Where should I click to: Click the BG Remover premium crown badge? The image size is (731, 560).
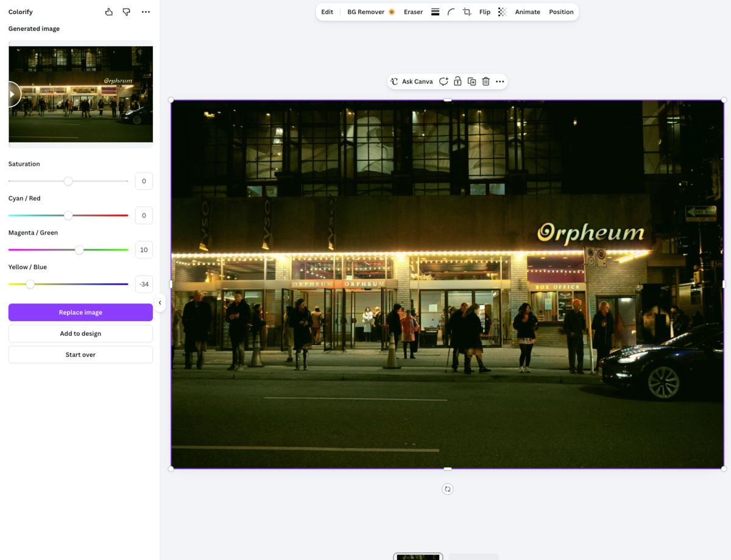point(392,12)
